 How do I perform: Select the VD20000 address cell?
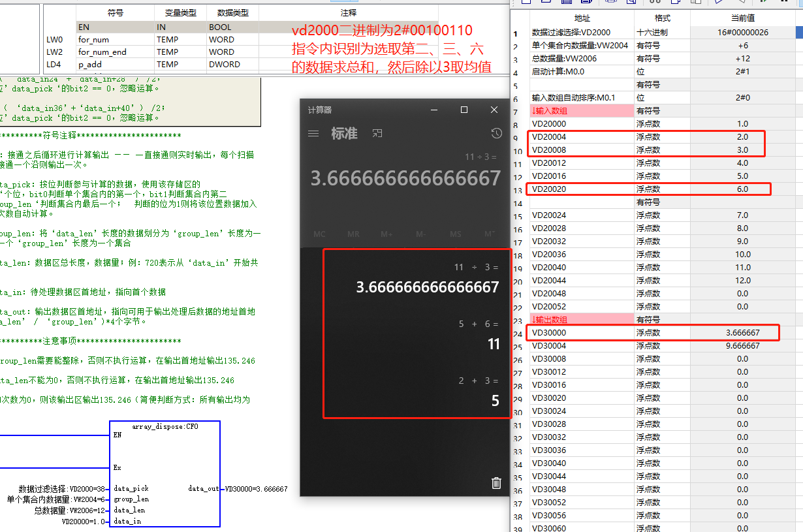[582, 123]
